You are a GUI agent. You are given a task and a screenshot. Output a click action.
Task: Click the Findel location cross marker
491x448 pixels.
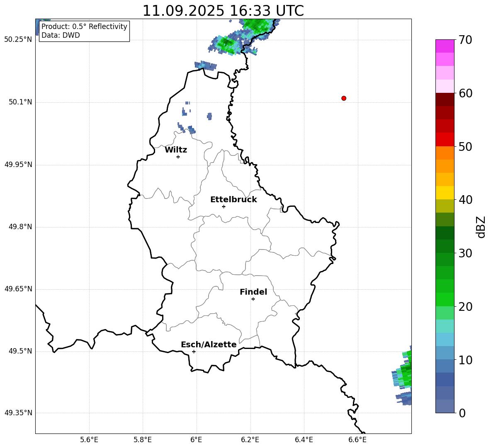tap(253, 299)
